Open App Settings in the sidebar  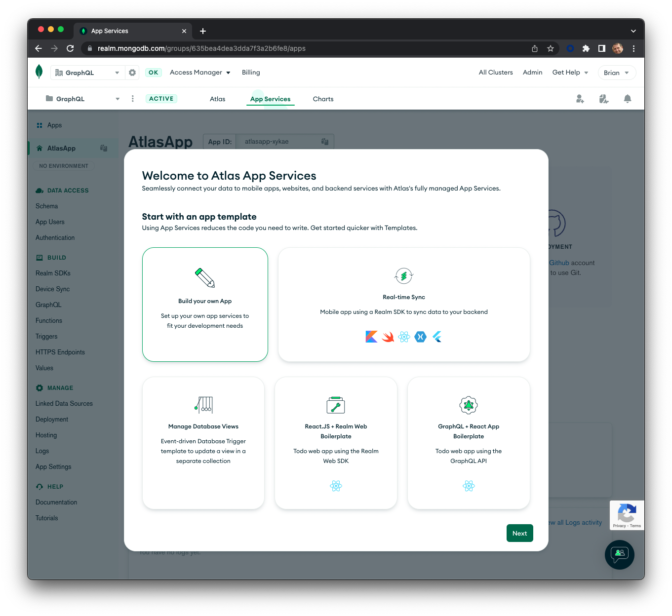(x=53, y=467)
